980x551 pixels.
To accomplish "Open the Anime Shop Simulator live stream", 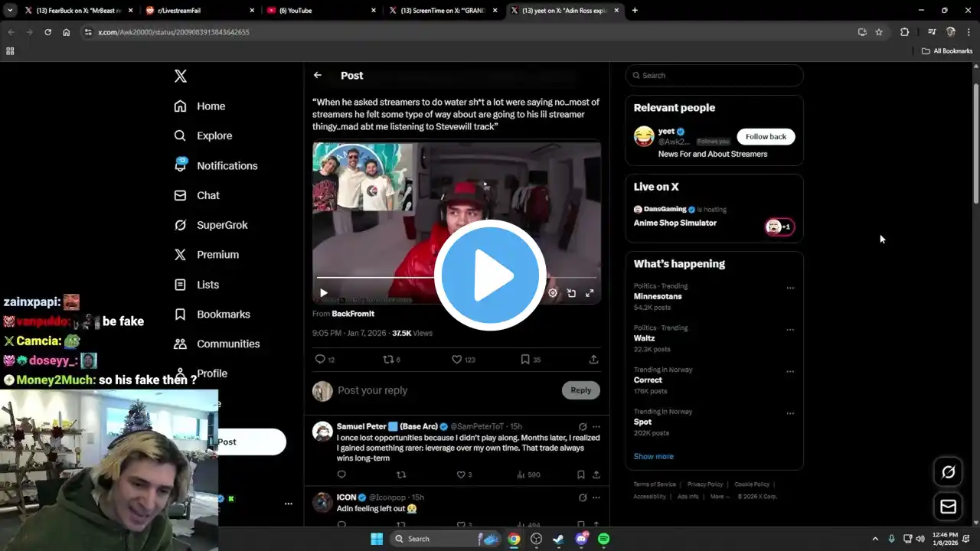I will [675, 223].
